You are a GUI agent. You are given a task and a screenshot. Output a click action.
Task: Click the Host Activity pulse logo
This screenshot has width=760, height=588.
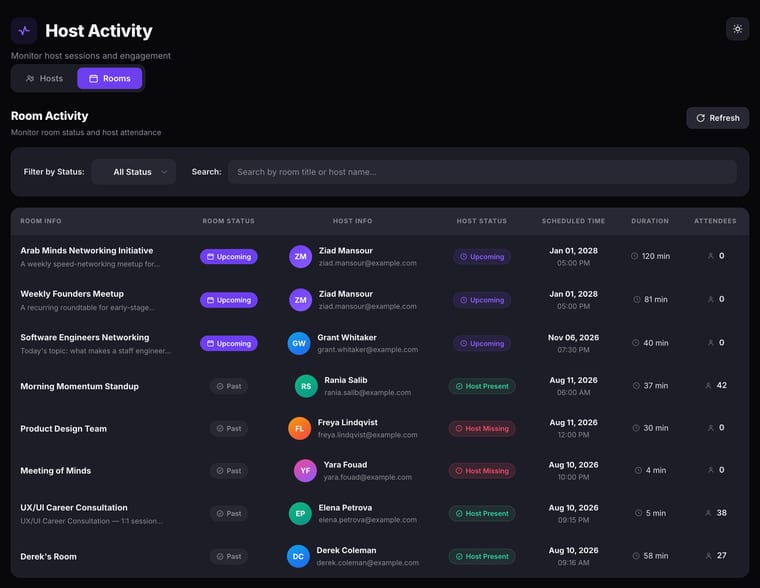(24, 31)
